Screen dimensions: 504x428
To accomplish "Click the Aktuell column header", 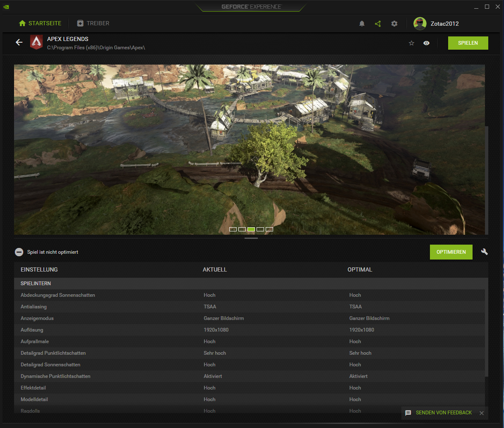I will pyautogui.click(x=215, y=269).
